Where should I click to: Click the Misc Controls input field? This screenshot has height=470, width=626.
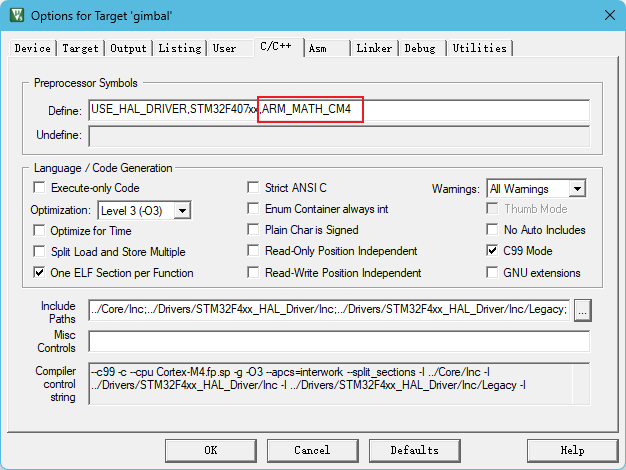[339, 341]
